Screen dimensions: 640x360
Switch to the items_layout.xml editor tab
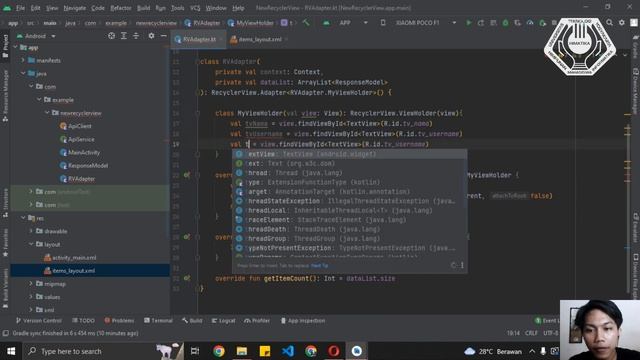coord(259,40)
